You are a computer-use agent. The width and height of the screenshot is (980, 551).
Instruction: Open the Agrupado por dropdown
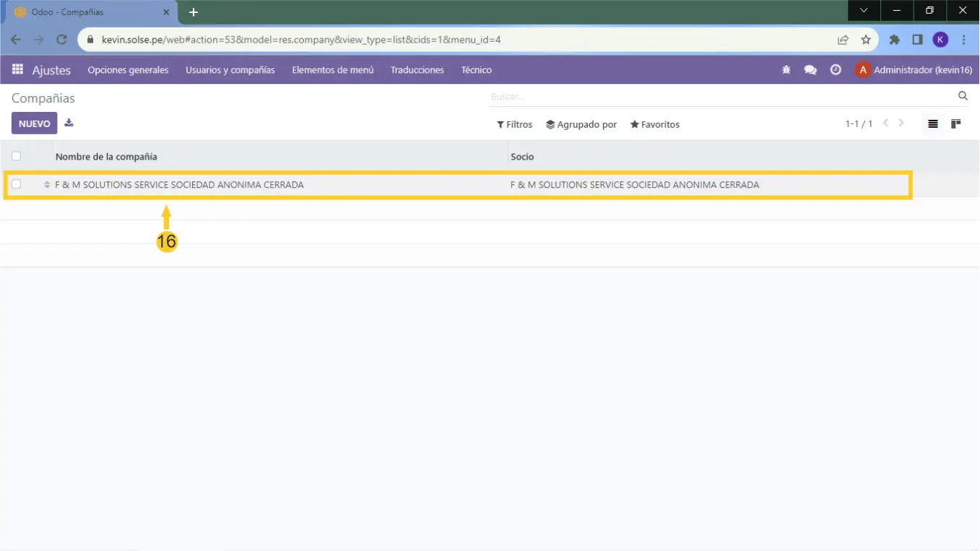click(x=581, y=124)
